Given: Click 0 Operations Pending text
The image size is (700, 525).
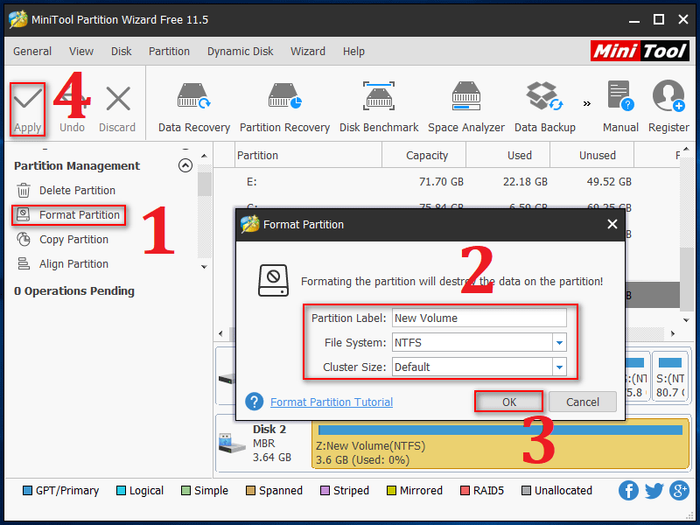Looking at the screenshot, I should click(74, 291).
